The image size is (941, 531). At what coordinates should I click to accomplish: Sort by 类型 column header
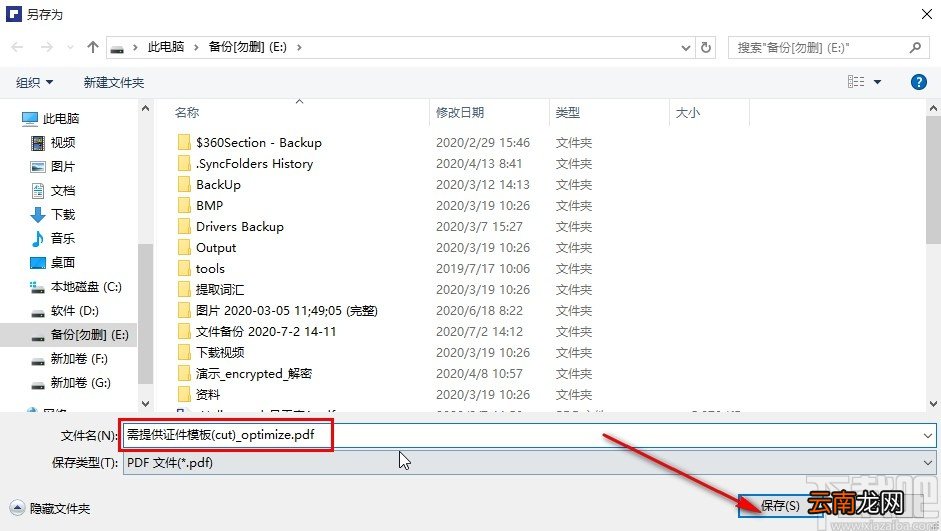point(568,112)
